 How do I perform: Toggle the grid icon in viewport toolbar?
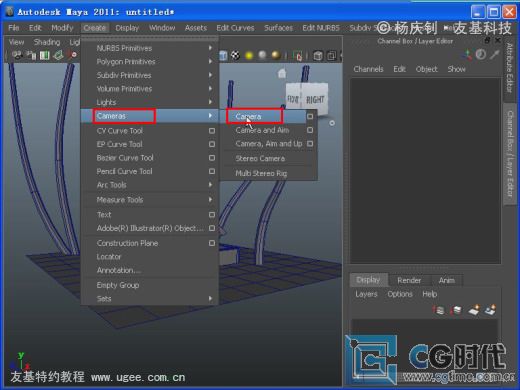pyautogui.click(x=58, y=55)
